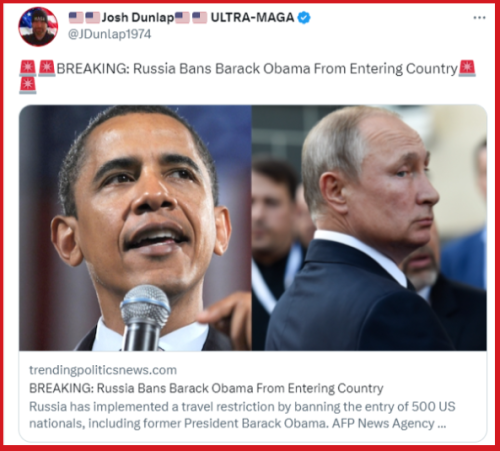Click the siren emoji after the word Country

click(467, 68)
